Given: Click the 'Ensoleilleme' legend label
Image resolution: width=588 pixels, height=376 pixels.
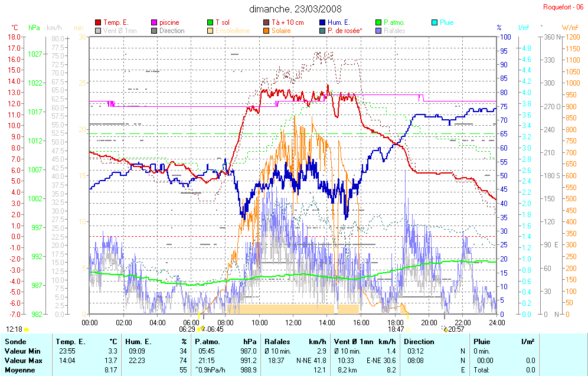Looking at the screenshot, I should point(233,31).
